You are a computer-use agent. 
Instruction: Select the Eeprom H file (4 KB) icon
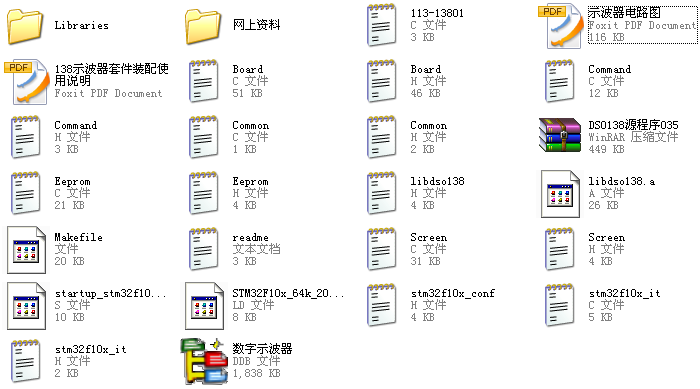point(203,193)
